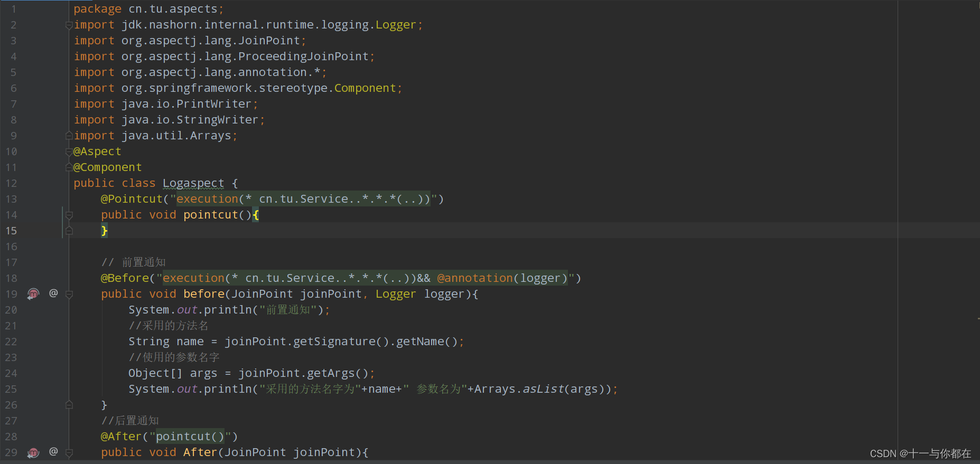Click the before method name on line 19
Viewport: 980px width, 464px height.
click(204, 294)
